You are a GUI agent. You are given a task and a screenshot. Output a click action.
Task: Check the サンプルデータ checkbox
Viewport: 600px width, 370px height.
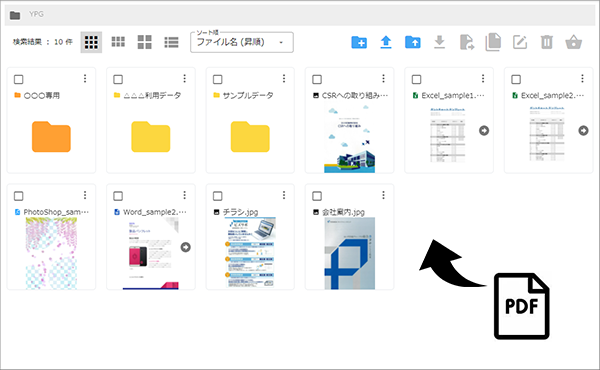click(217, 79)
